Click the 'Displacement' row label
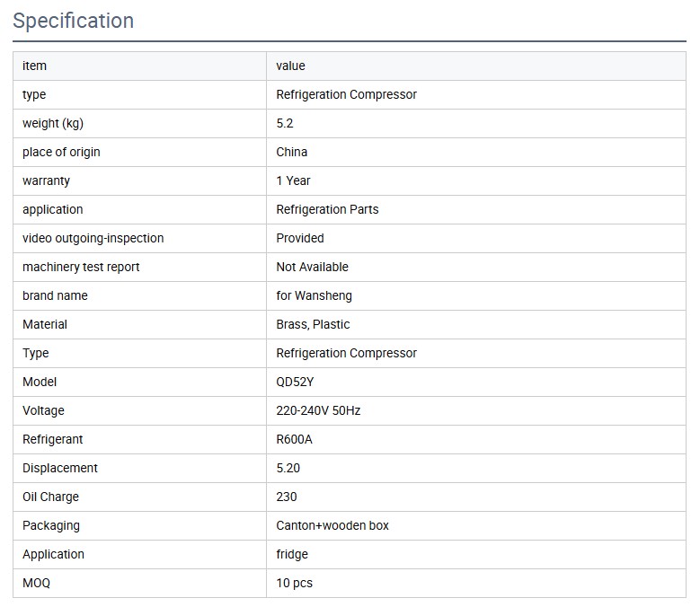The image size is (700, 607). [x=60, y=468]
